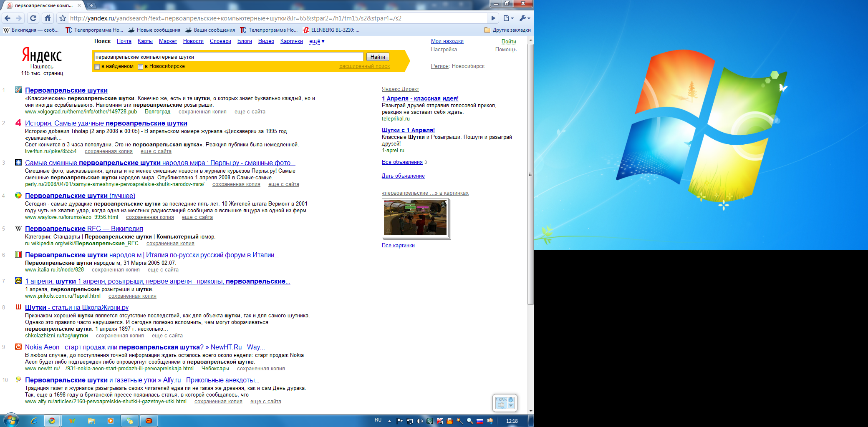The image size is (868, 427).
Task: Click the Яндекс logo
Action: [x=42, y=55]
